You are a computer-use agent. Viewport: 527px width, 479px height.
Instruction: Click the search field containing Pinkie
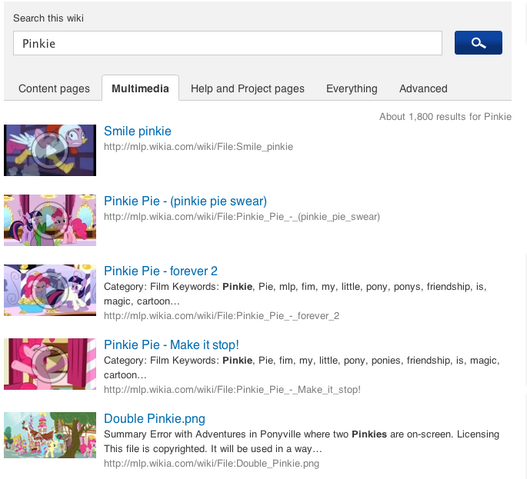point(228,43)
